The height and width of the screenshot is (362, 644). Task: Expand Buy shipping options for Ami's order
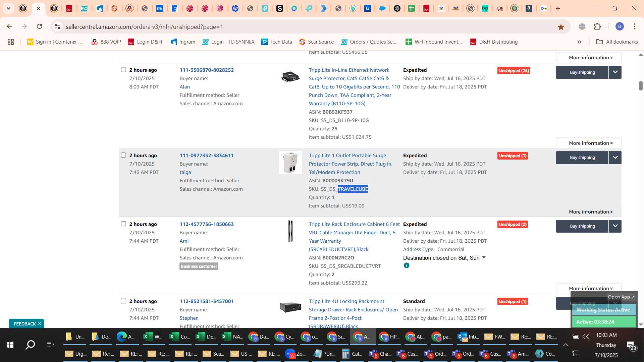click(615, 226)
